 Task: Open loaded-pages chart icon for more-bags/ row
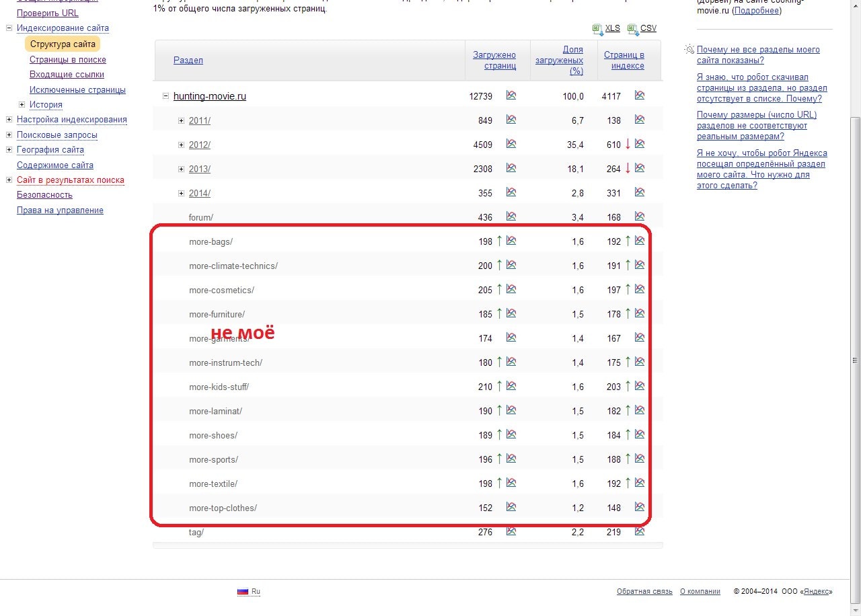coord(511,241)
